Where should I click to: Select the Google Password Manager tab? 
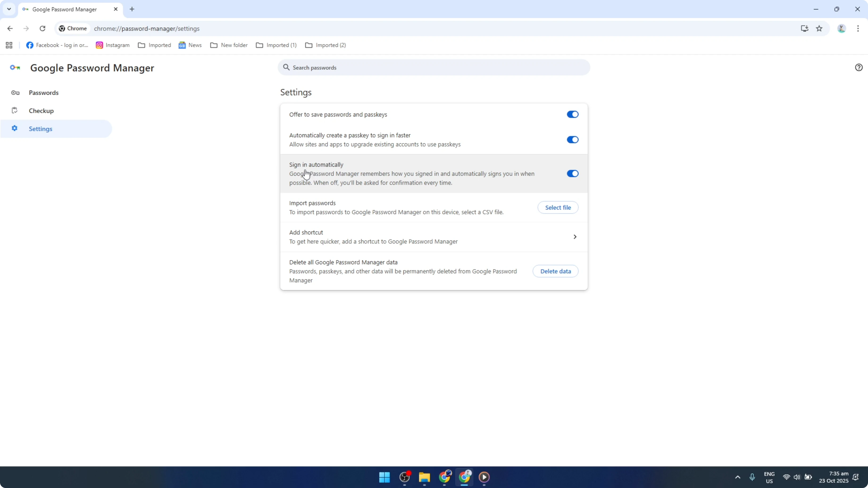(x=71, y=9)
